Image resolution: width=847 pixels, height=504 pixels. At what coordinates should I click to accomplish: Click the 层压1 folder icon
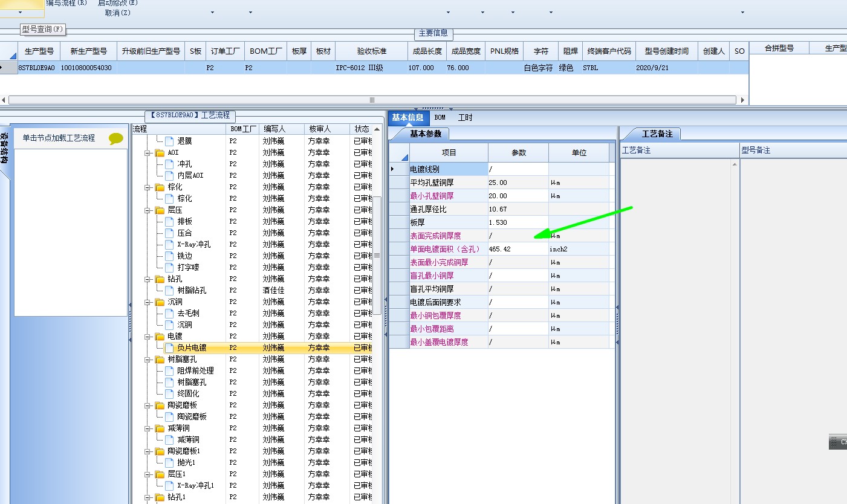tap(160, 474)
